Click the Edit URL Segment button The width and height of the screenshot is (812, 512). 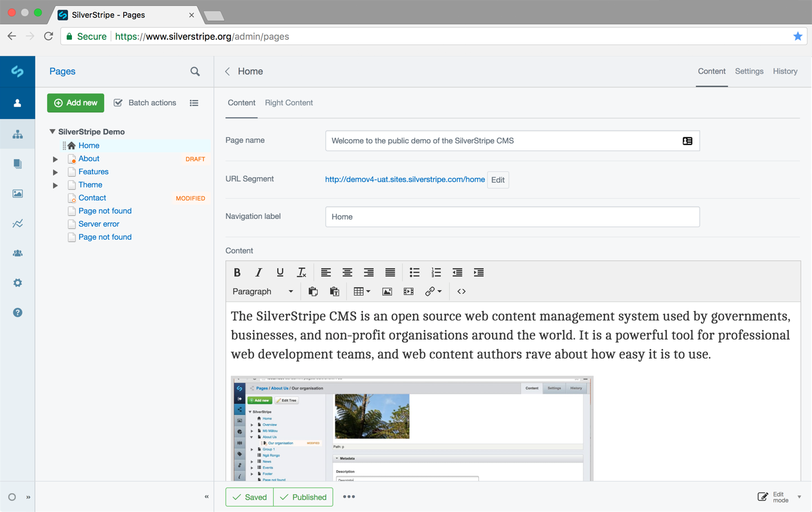(498, 180)
